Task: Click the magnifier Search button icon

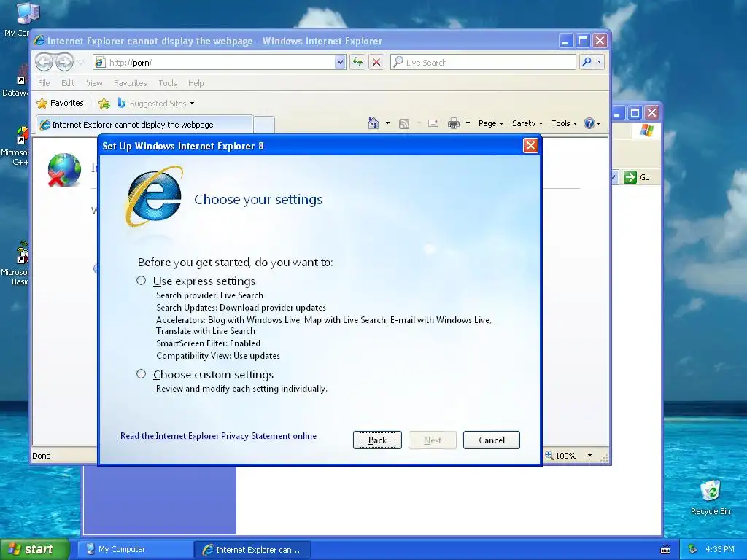Action: (x=587, y=62)
